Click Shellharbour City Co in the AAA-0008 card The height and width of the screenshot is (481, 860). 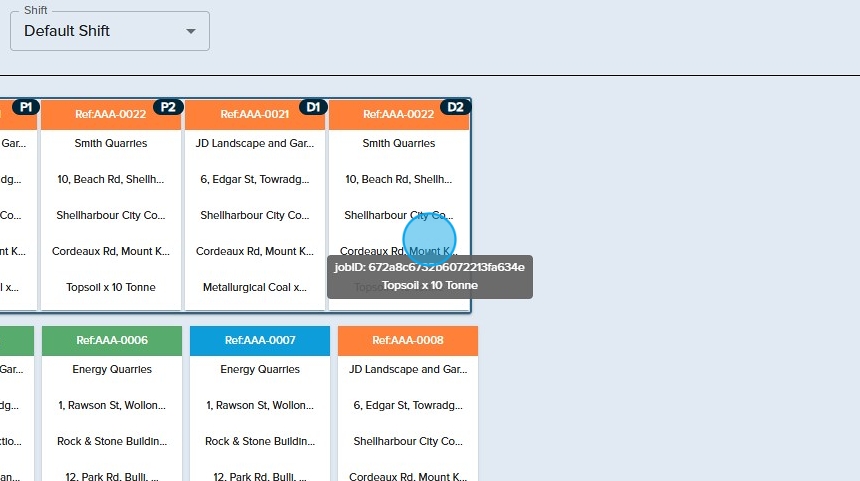coord(408,441)
